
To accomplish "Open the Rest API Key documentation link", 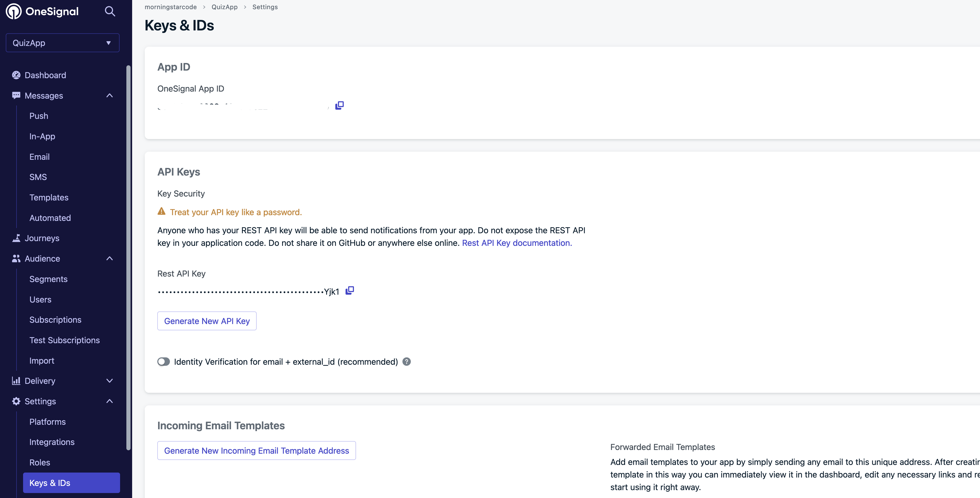I will 517,243.
